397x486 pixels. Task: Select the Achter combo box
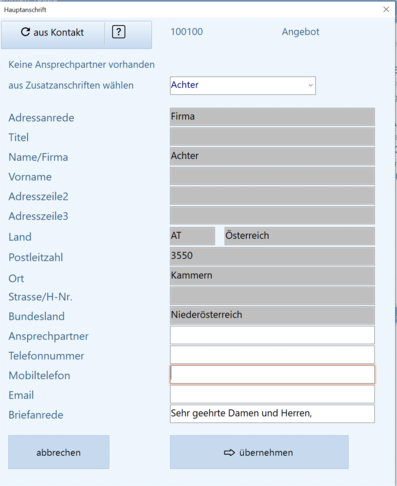(243, 85)
